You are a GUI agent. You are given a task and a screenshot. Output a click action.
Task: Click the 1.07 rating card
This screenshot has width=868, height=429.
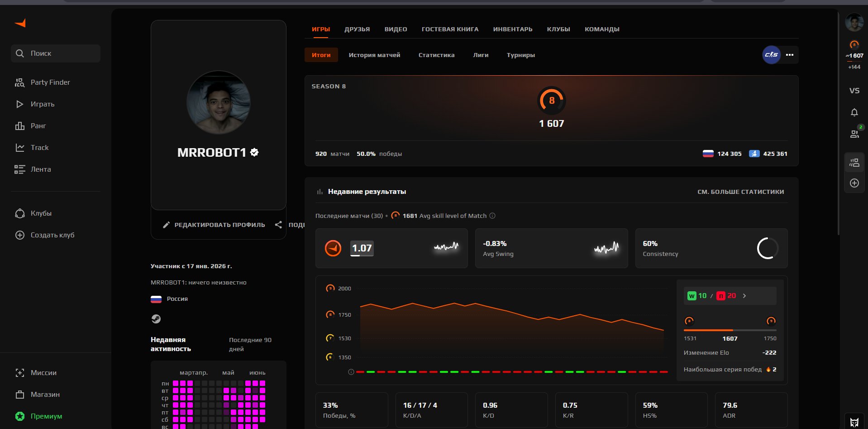coord(391,248)
